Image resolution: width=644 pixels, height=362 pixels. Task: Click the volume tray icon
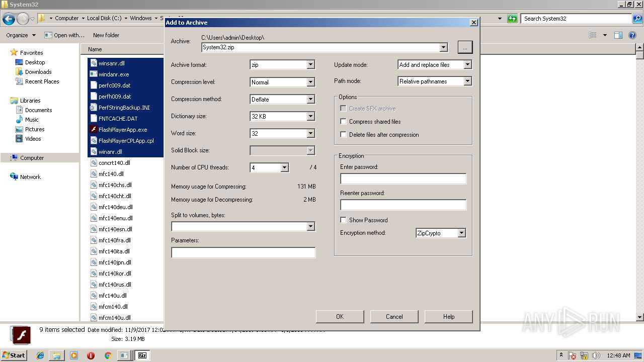coord(596,355)
